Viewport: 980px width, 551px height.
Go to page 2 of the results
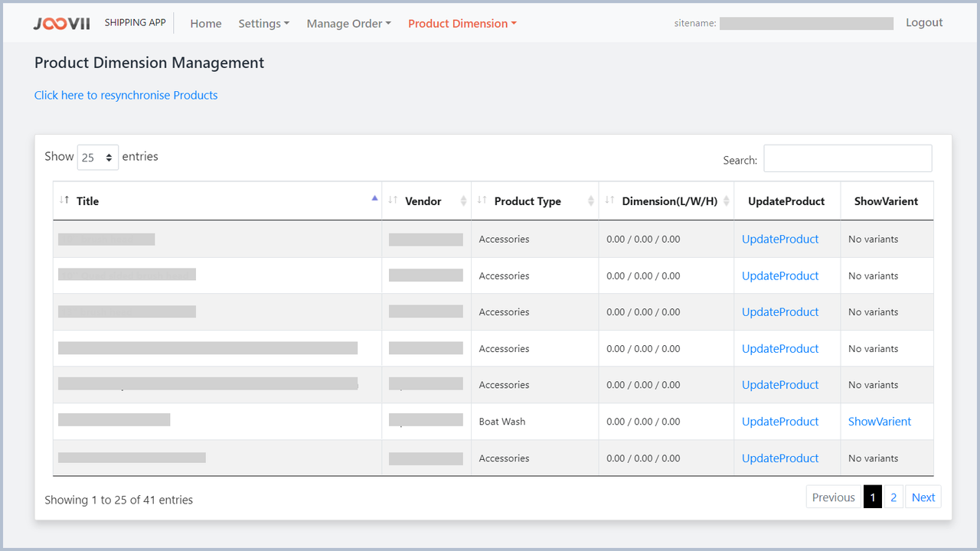pos(893,497)
